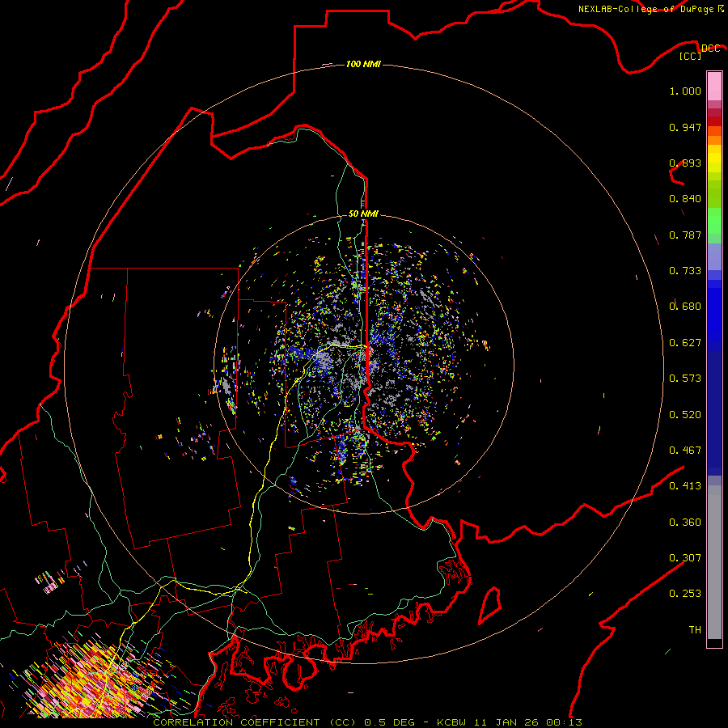Select the 0.360 scale value
The height and width of the screenshot is (728, 728).
coord(685,523)
